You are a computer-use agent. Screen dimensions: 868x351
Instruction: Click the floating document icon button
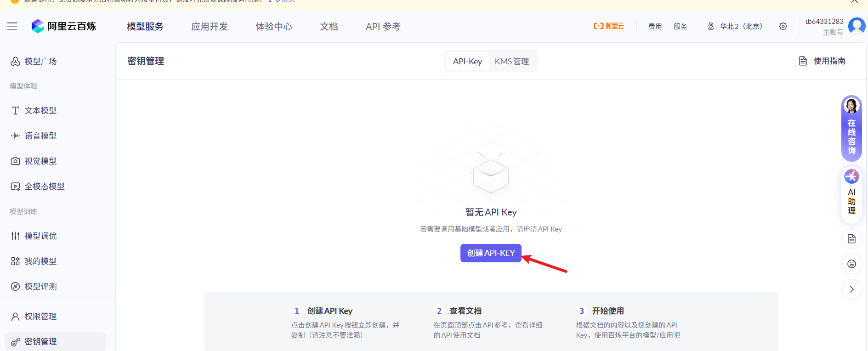click(851, 239)
